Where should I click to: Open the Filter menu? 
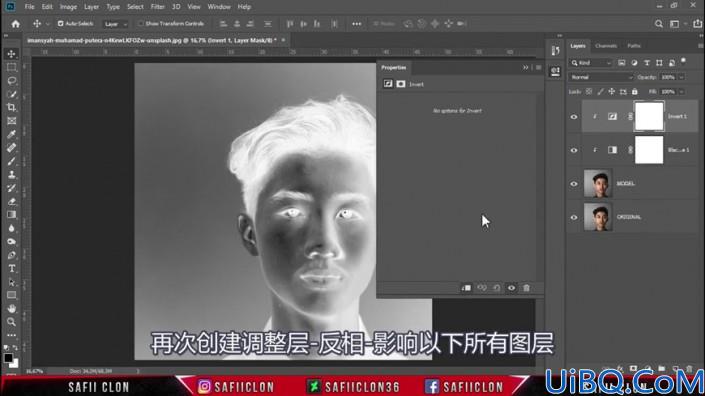tap(157, 7)
